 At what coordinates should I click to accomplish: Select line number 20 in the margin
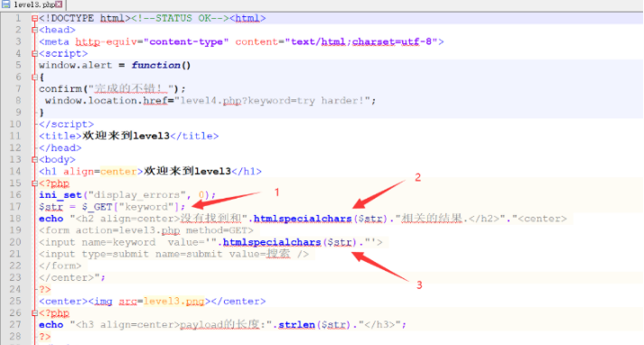coord(15,242)
